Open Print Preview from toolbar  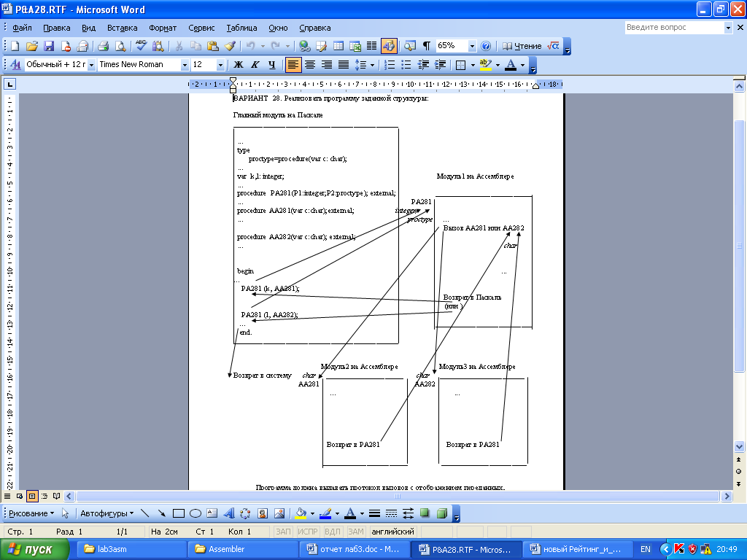(x=120, y=46)
